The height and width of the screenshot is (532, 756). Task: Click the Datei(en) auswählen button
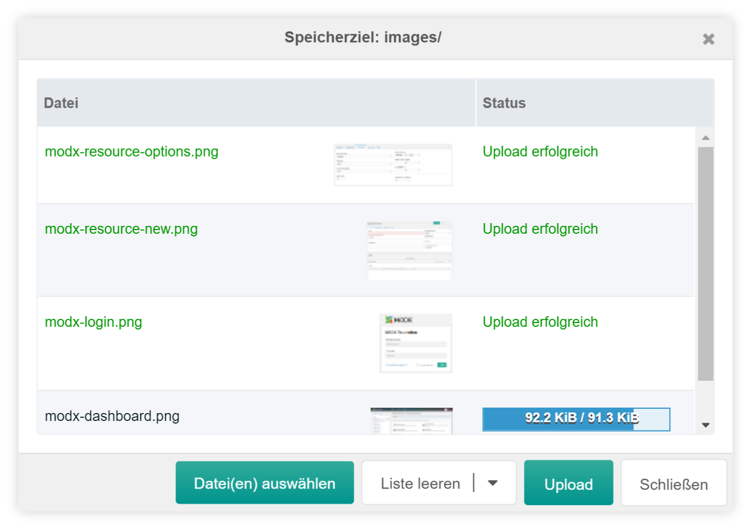[x=264, y=482]
